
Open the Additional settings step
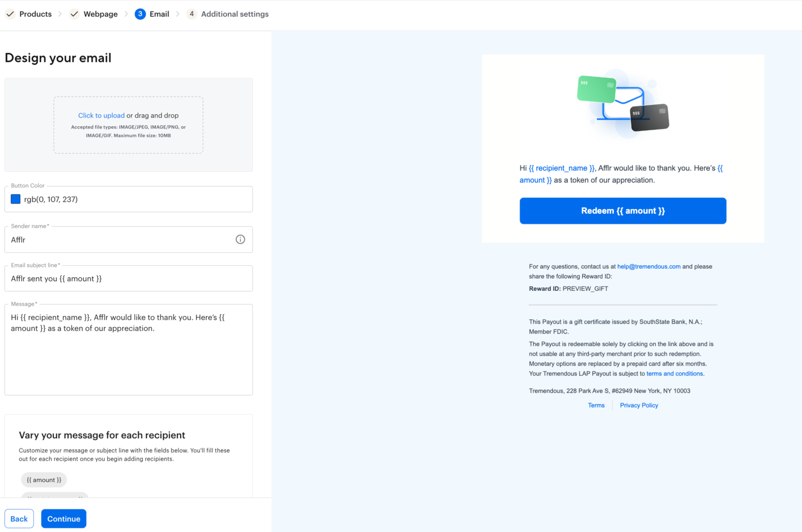pyautogui.click(x=234, y=14)
